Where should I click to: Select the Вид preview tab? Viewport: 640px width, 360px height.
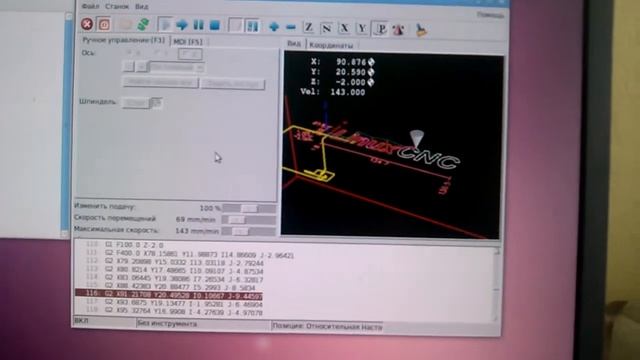click(x=293, y=44)
